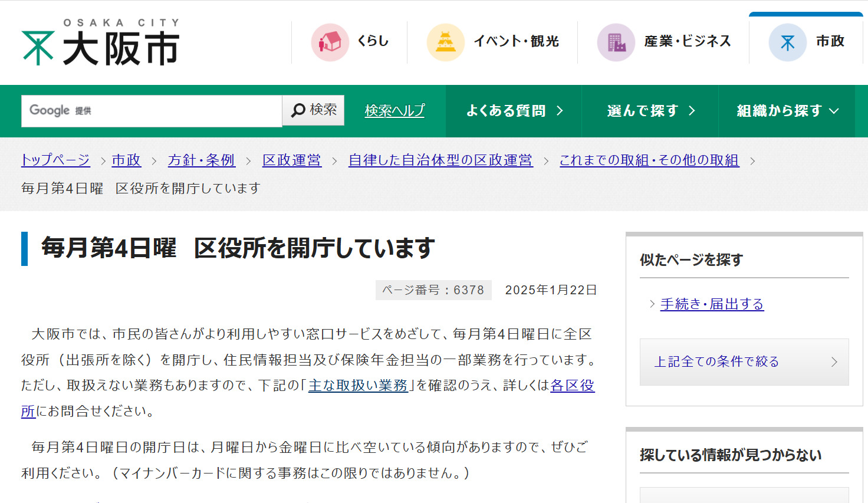
Task: Expand the 組織から探す dropdown
Action: [787, 111]
